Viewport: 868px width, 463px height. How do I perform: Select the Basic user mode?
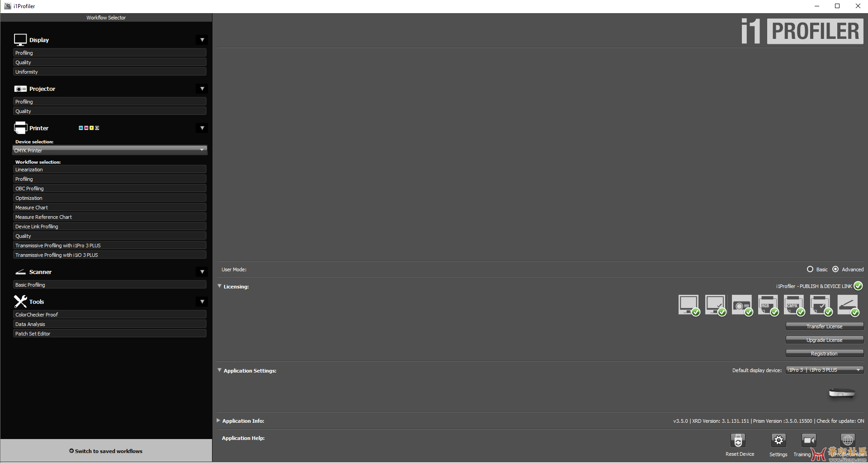[810, 269]
